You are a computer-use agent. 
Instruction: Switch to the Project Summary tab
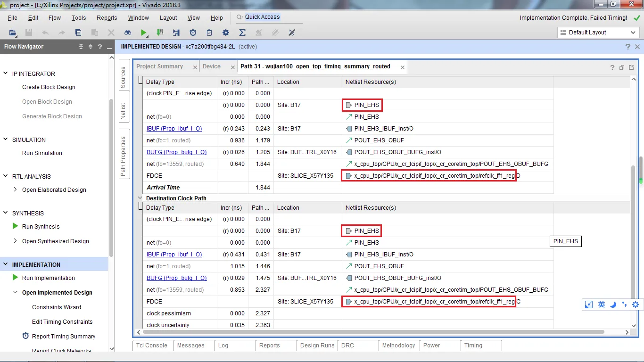pyautogui.click(x=159, y=66)
